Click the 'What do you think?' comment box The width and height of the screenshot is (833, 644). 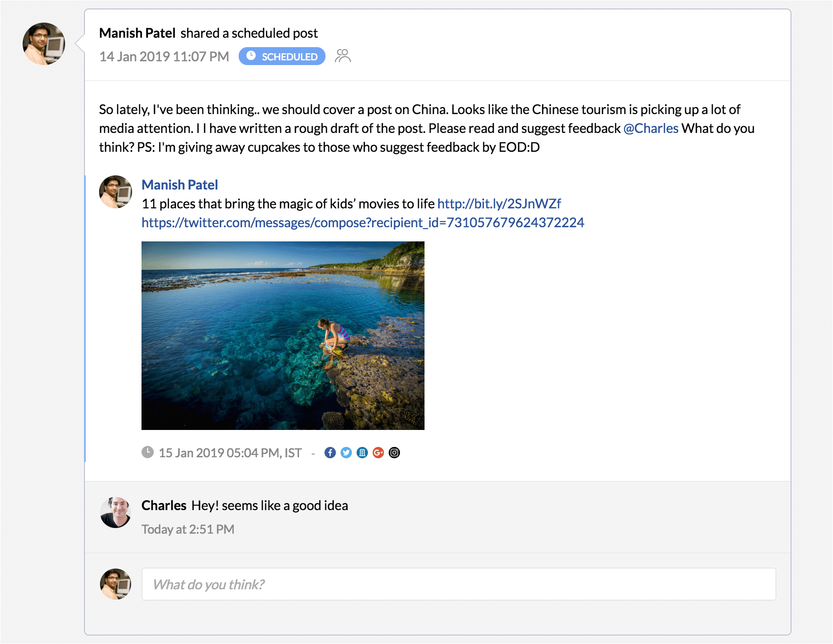point(458,584)
